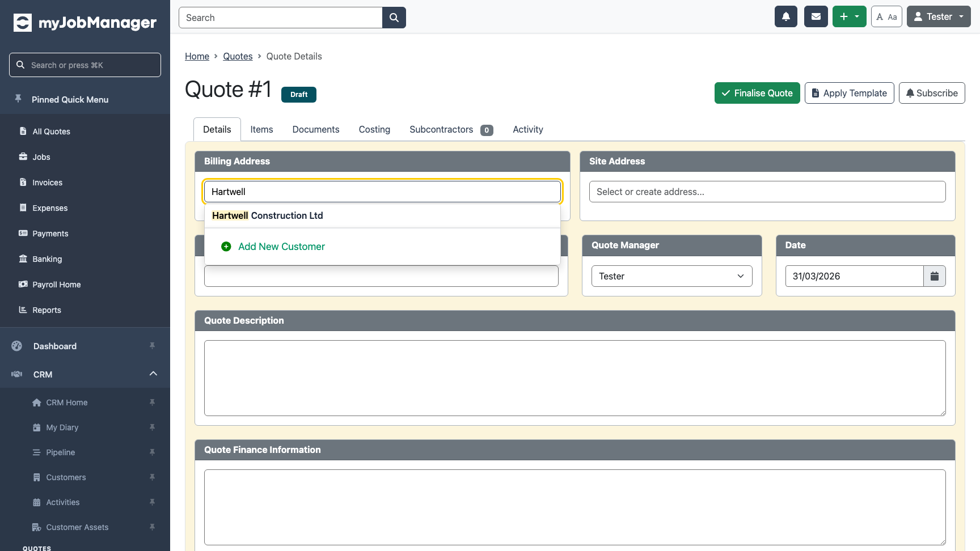Click the pin icon beside Dashboard
980x551 pixels.
[152, 346]
